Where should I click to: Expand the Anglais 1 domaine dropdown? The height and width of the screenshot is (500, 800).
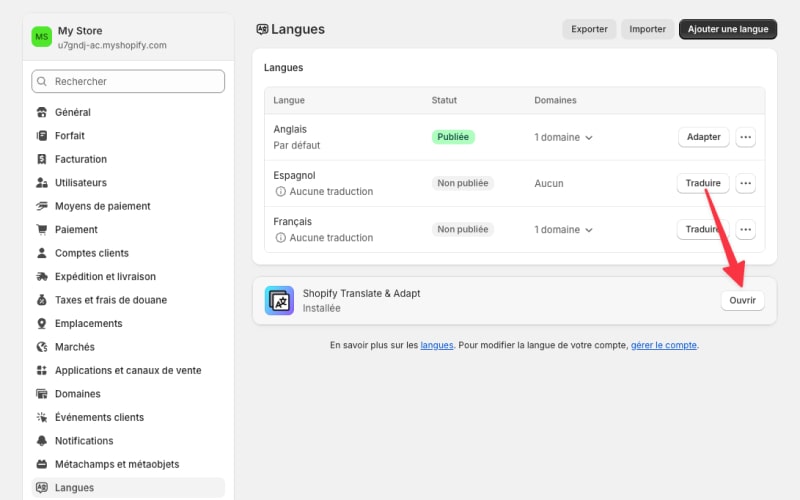point(563,137)
